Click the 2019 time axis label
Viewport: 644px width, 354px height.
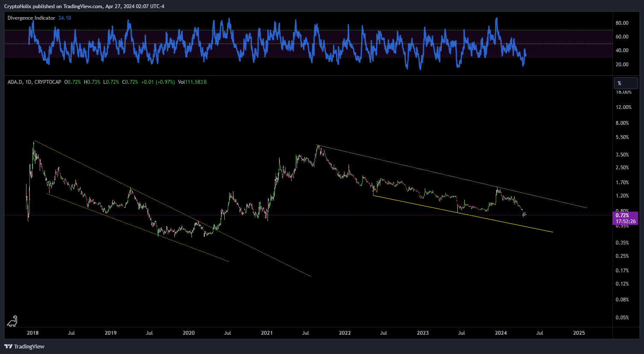point(110,333)
